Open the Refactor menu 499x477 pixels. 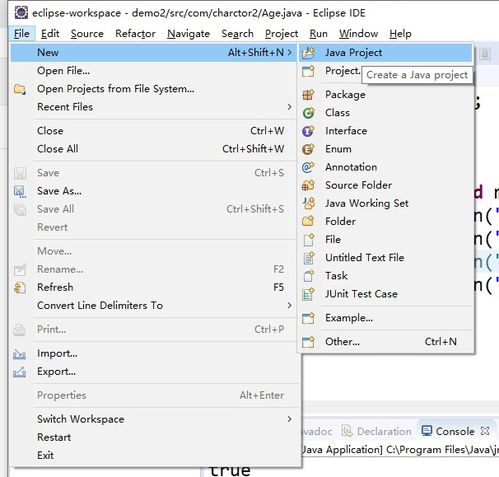[x=135, y=34]
